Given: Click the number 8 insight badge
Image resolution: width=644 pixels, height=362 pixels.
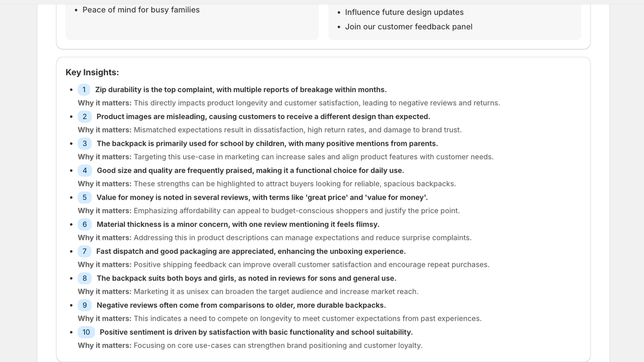Looking at the screenshot, I should [x=85, y=278].
